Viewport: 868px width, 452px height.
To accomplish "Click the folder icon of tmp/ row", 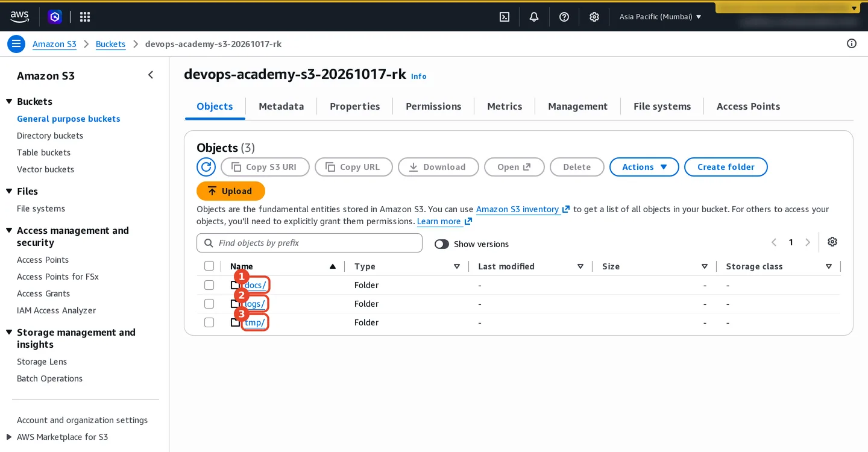I will [x=235, y=322].
